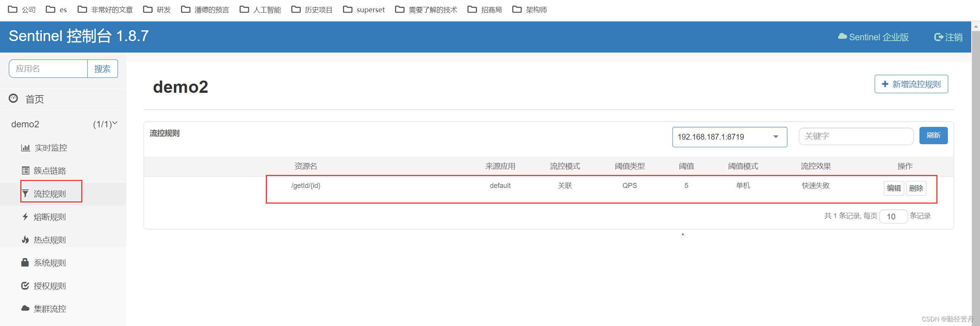
Task: Click the plus icon in 新增流控规则
Action: (x=885, y=84)
